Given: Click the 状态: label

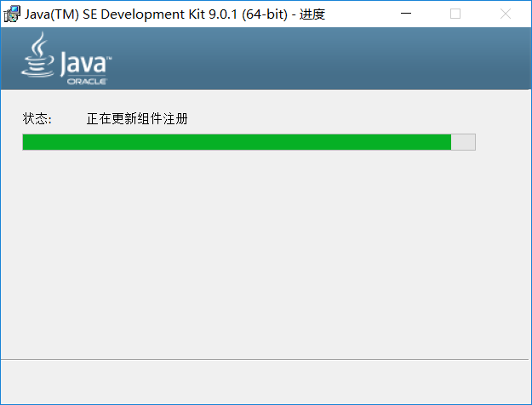Looking at the screenshot, I should point(37,119).
